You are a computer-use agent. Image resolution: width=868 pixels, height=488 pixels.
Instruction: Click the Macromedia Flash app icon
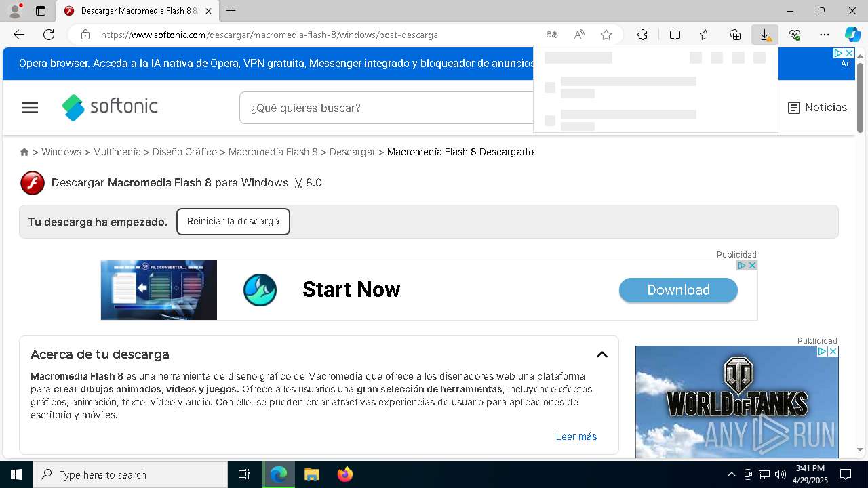[33, 183]
